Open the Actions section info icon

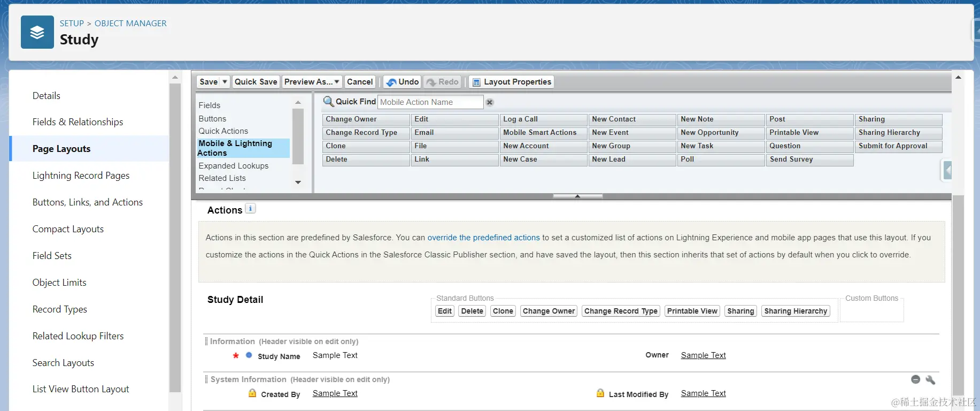pos(250,209)
